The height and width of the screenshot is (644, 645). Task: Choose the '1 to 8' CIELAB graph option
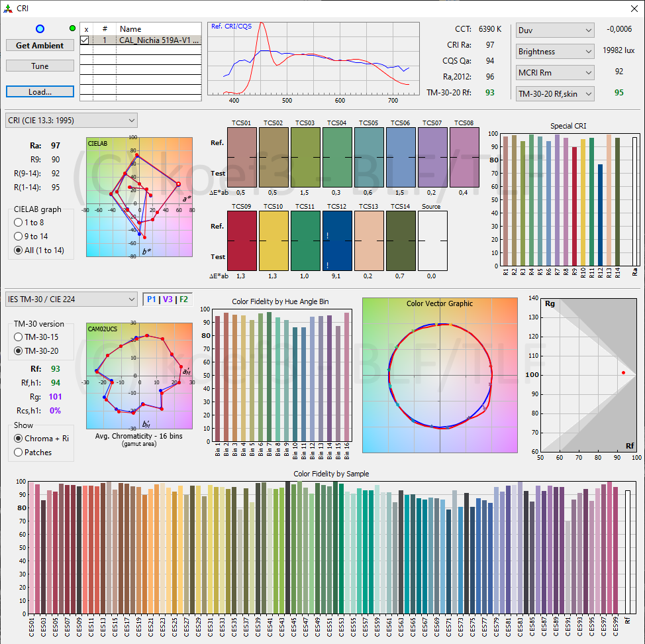(19, 223)
